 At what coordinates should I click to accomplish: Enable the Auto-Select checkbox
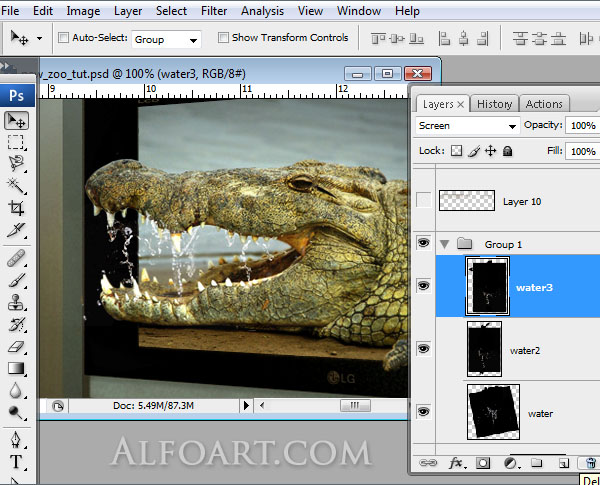[63, 38]
